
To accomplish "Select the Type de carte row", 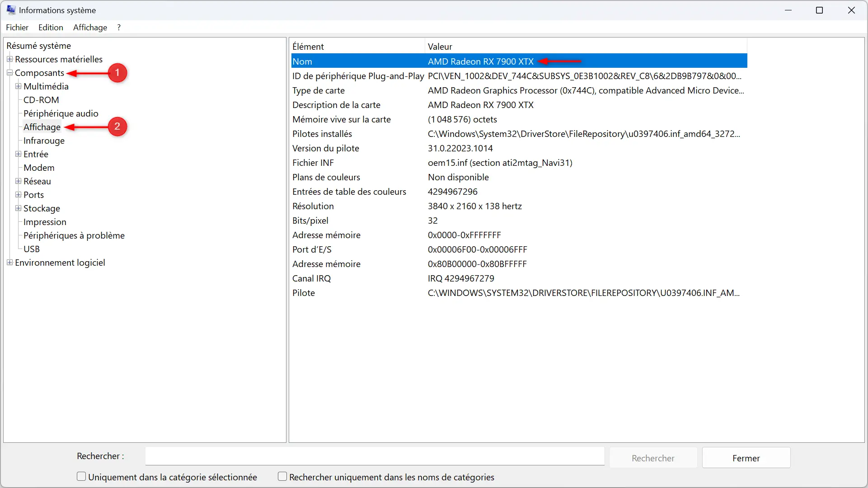I will [519, 90].
